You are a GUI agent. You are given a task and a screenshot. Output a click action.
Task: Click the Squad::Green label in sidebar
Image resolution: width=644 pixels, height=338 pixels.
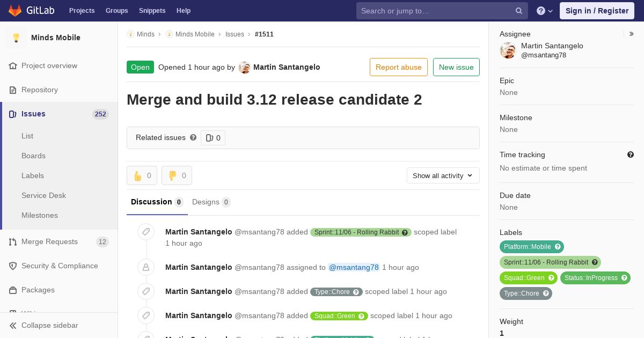524,278
